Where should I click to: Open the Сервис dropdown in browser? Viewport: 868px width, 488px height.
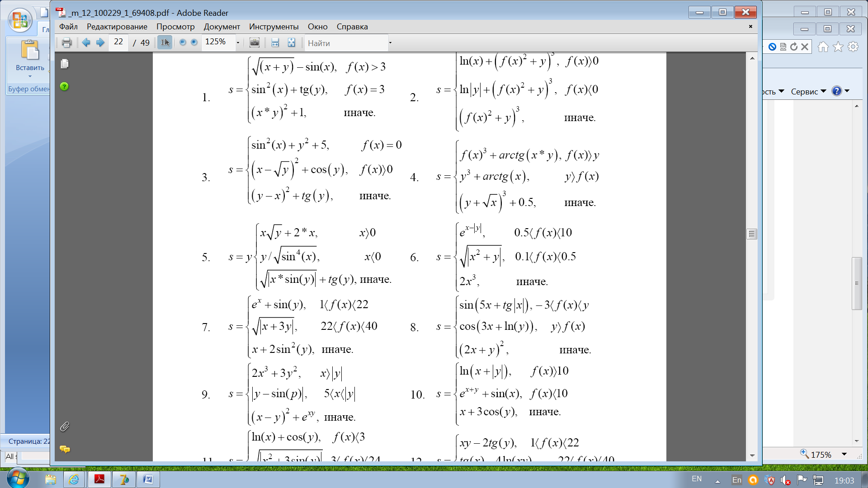pyautogui.click(x=808, y=91)
